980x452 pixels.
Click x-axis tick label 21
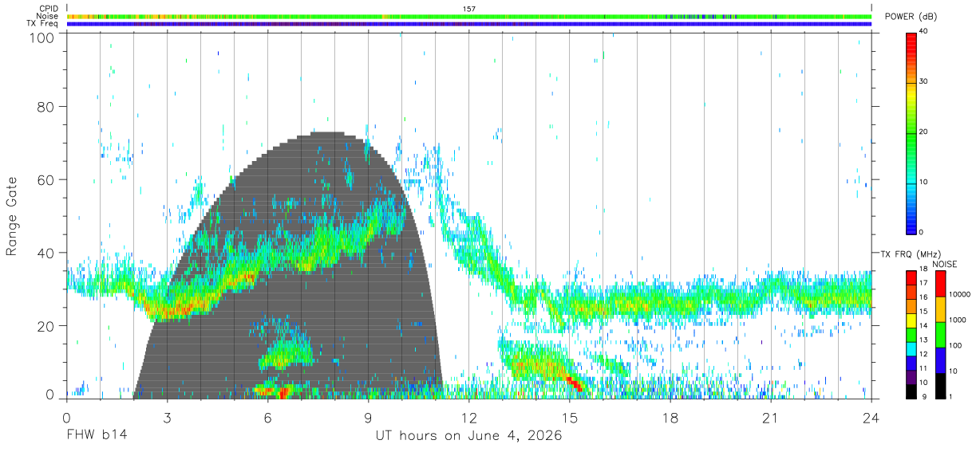pyautogui.click(x=771, y=418)
